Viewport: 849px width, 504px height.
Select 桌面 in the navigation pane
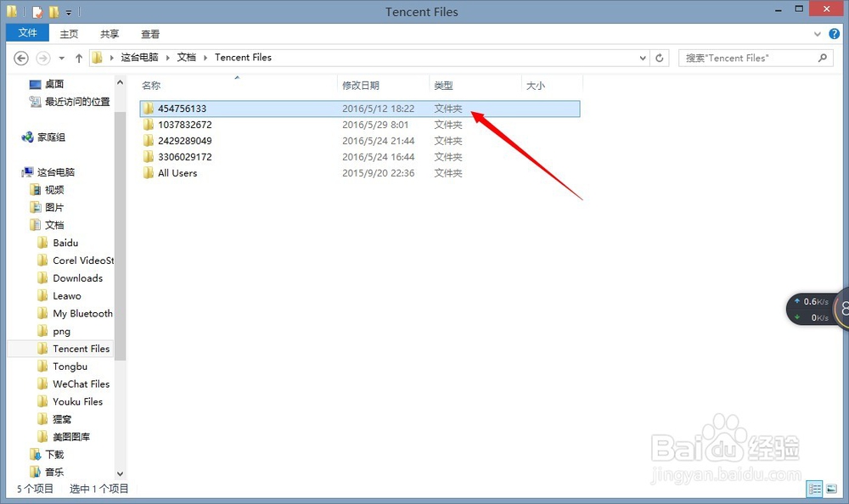[54, 84]
